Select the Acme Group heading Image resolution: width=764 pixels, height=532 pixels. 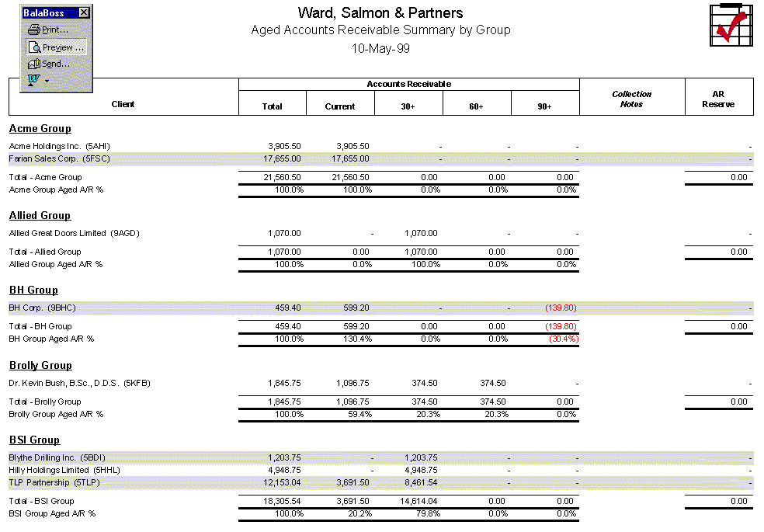(40, 129)
